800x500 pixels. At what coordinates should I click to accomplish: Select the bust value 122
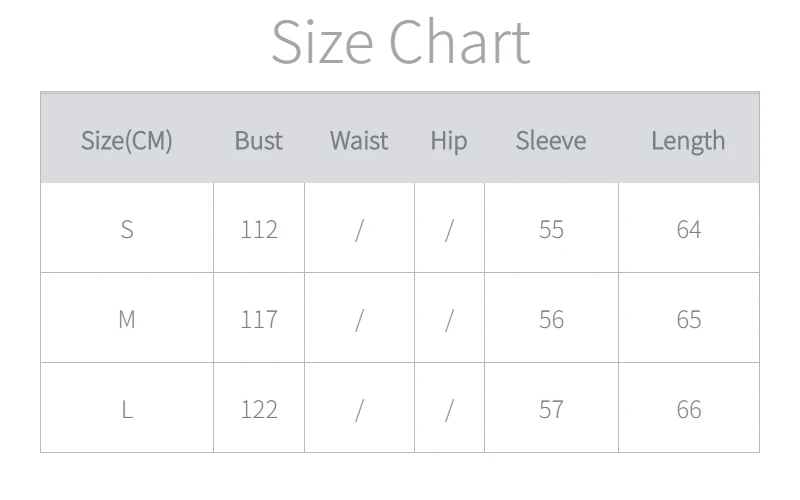click(x=259, y=409)
